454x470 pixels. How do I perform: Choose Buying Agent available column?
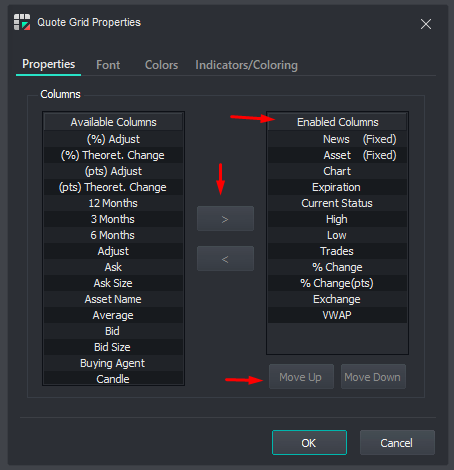click(x=113, y=363)
